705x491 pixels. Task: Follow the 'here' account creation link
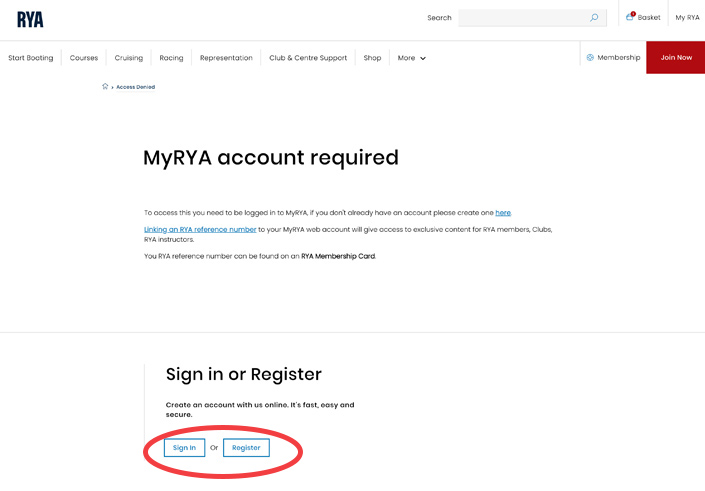[x=503, y=213]
